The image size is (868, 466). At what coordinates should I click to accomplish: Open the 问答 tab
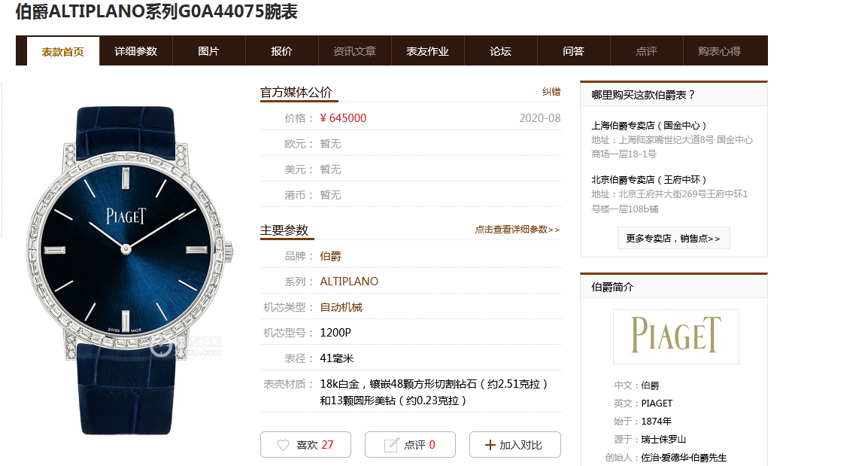pos(573,51)
